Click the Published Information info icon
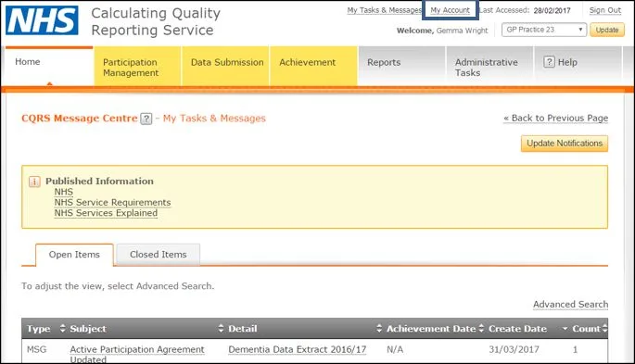This screenshot has width=635, height=364. coord(34,182)
